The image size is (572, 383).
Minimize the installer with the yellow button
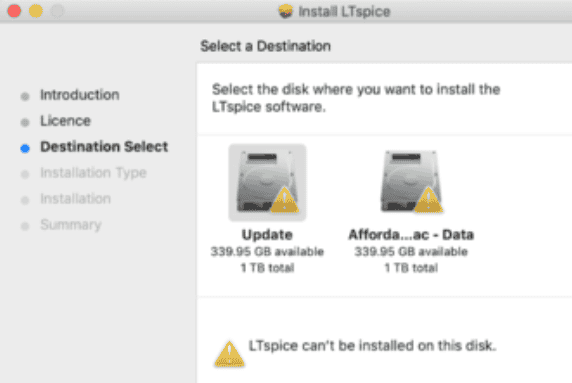click(36, 11)
